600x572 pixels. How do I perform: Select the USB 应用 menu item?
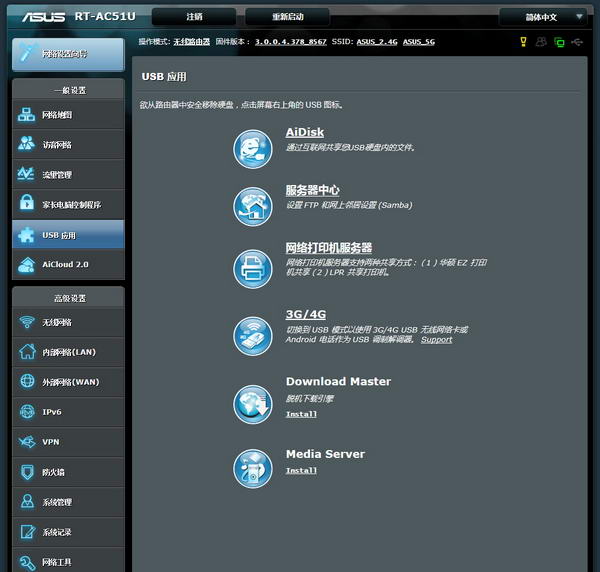[x=68, y=235]
